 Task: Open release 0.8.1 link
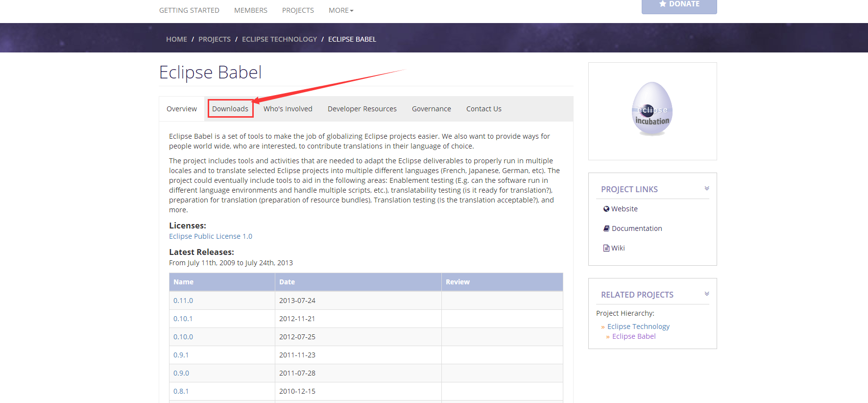coord(181,391)
